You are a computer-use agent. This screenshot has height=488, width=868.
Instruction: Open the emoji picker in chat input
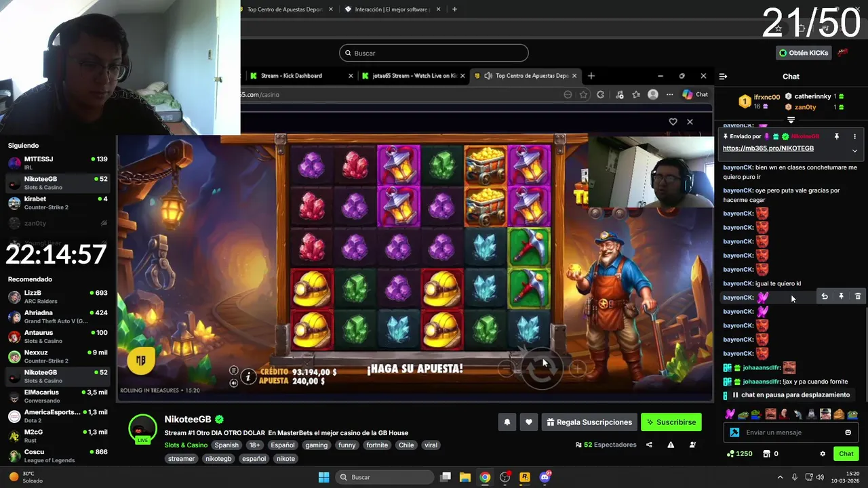pos(848,432)
